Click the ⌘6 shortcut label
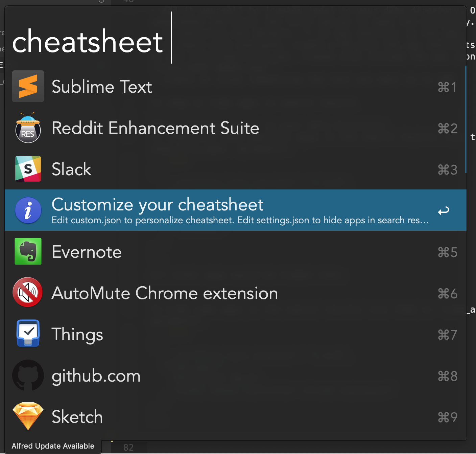The image size is (476, 454). tap(447, 294)
